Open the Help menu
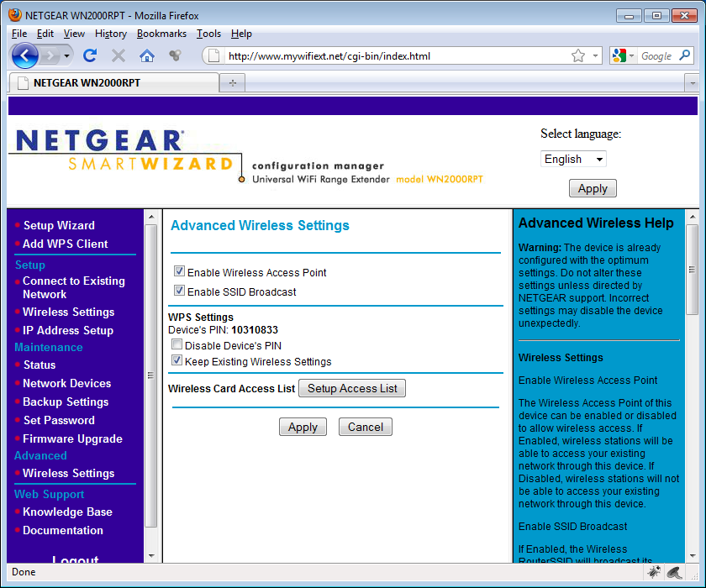The image size is (706, 588). (241, 34)
